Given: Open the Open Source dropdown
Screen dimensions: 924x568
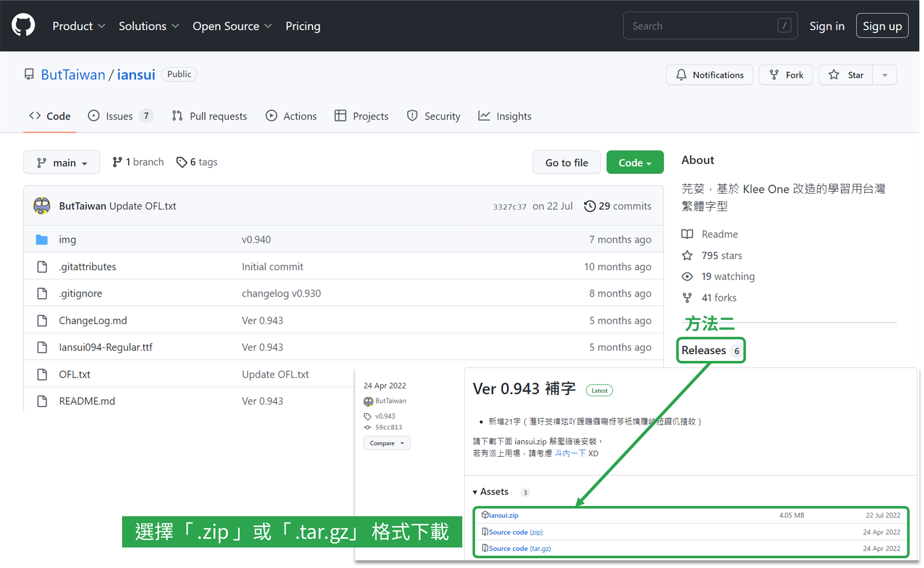Looking at the screenshot, I should 232,26.
